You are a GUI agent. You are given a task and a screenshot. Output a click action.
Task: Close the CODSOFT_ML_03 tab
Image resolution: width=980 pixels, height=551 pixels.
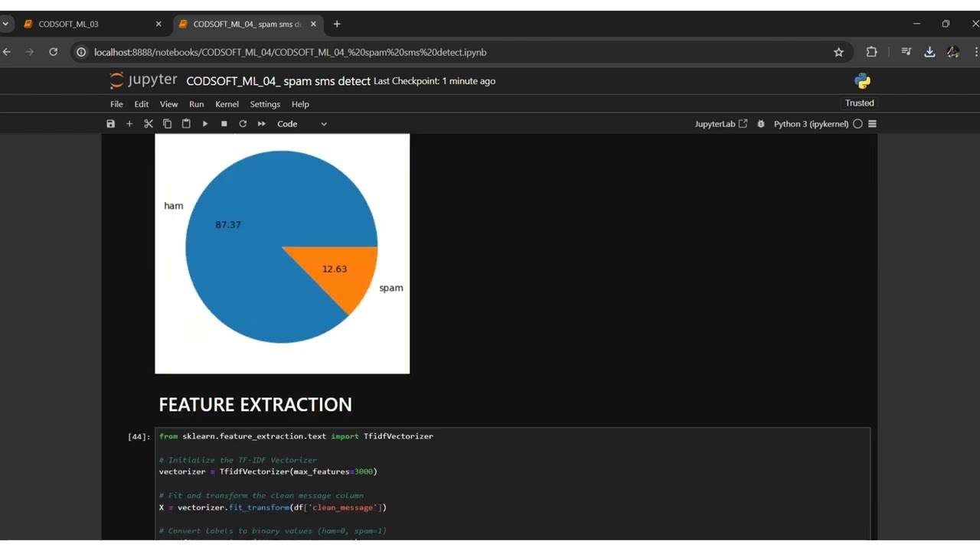tap(158, 24)
